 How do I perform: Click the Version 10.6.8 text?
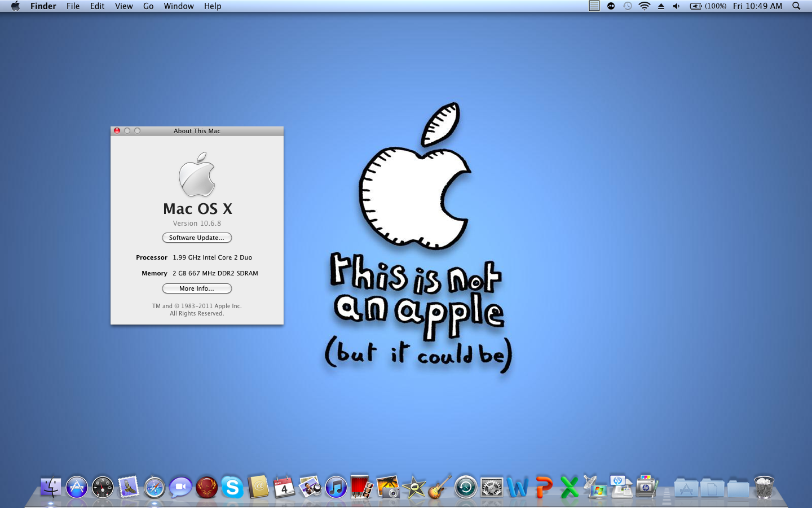[x=197, y=224]
